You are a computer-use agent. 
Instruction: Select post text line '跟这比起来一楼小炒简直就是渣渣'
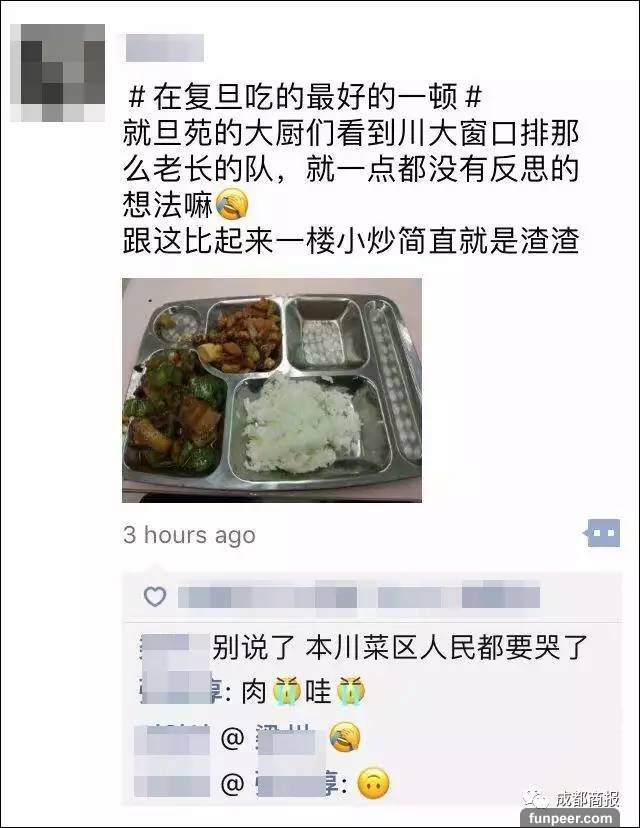(x=351, y=240)
